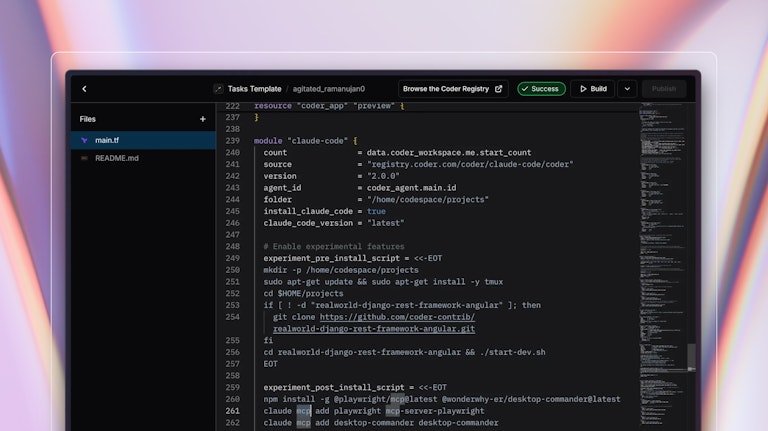Click the resource "coder_app" "preview" line

pyautogui.click(x=329, y=106)
